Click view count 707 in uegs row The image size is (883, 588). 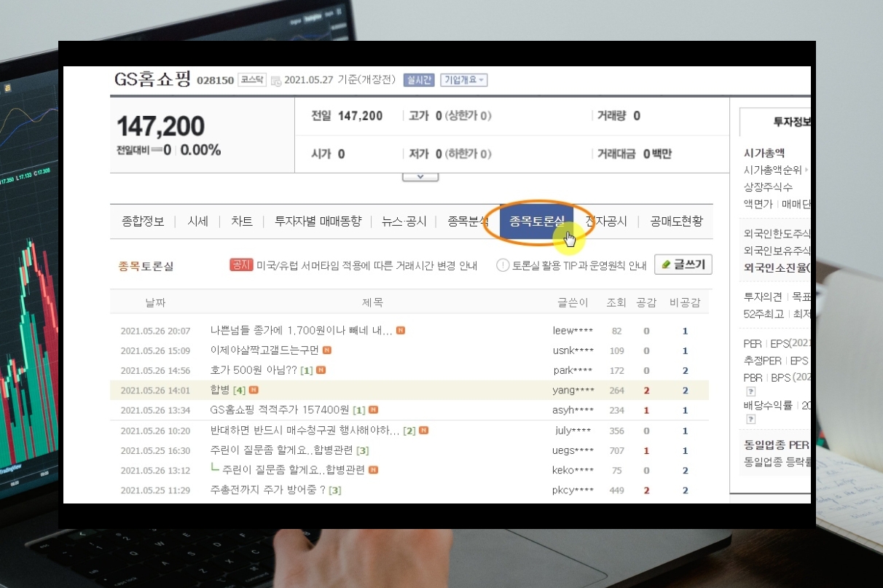tap(617, 451)
